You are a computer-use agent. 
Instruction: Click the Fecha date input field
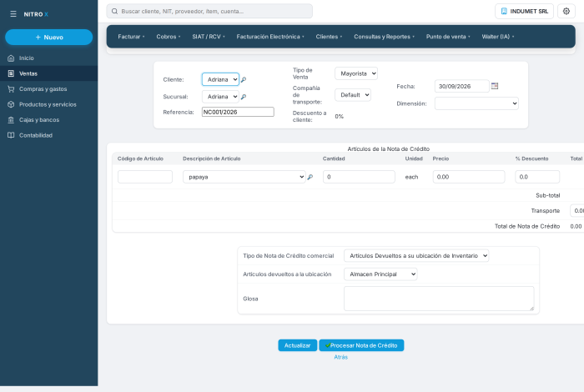[462, 86]
